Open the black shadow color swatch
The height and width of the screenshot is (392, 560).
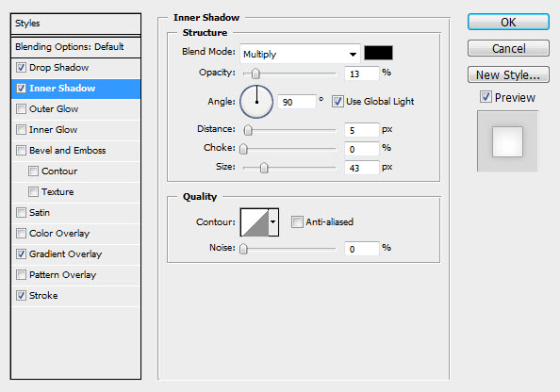(x=378, y=53)
